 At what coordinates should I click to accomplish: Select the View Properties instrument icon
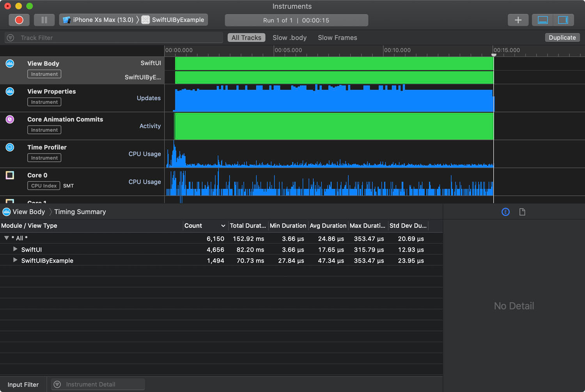[x=10, y=91]
